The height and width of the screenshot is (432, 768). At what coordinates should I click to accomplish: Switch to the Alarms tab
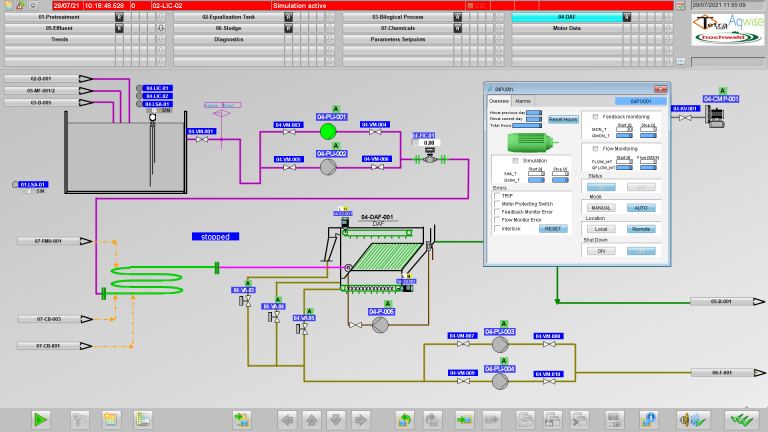pos(522,101)
